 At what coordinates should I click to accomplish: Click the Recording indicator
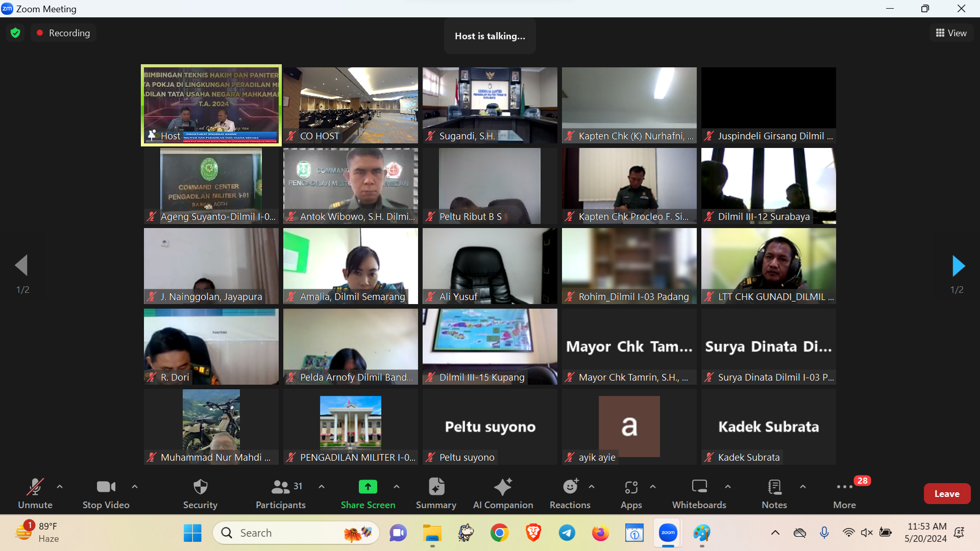click(x=63, y=33)
